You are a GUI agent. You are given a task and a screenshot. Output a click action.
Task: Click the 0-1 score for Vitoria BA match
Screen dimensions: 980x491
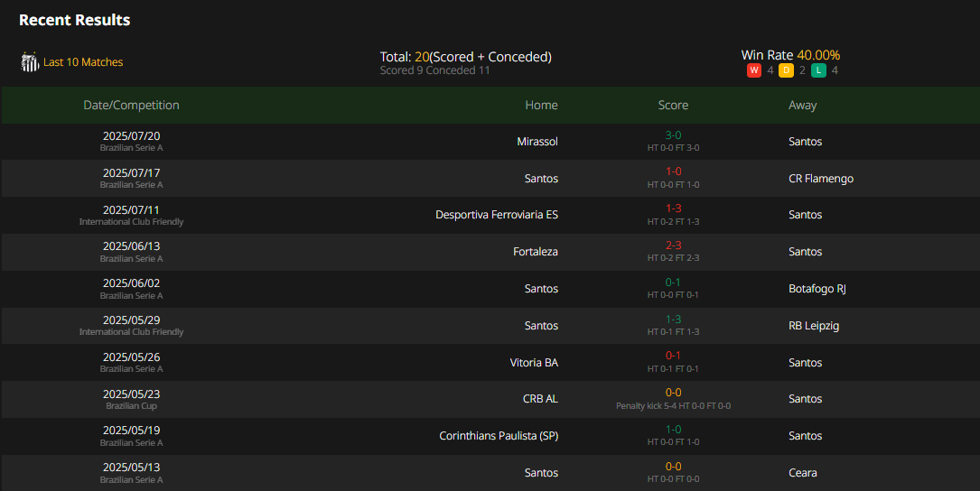(x=673, y=356)
